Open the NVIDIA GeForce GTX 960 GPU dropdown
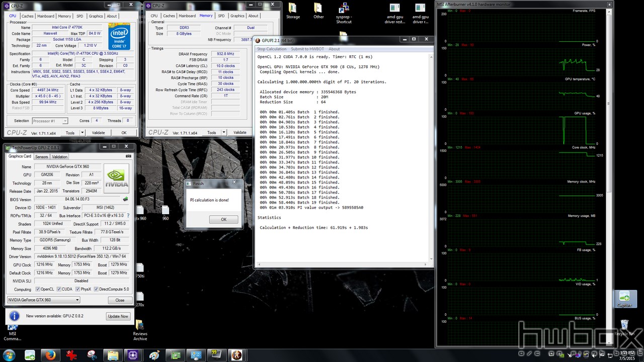 tap(44, 300)
